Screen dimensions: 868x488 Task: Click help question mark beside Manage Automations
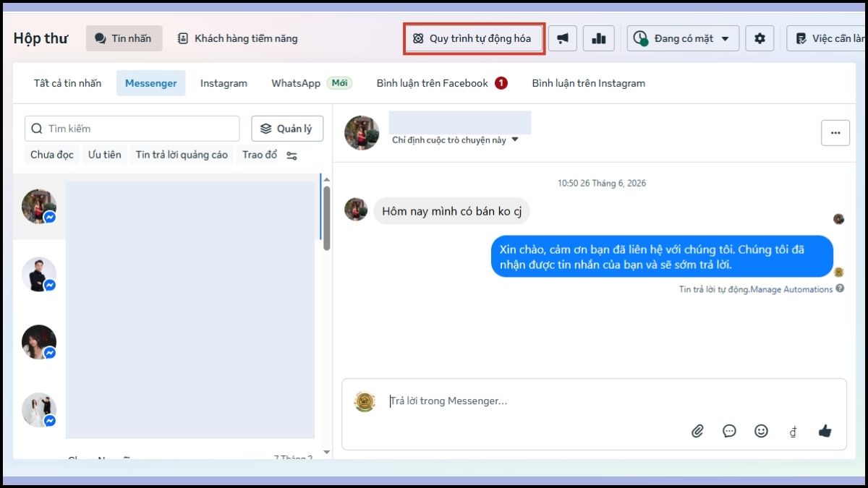840,288
